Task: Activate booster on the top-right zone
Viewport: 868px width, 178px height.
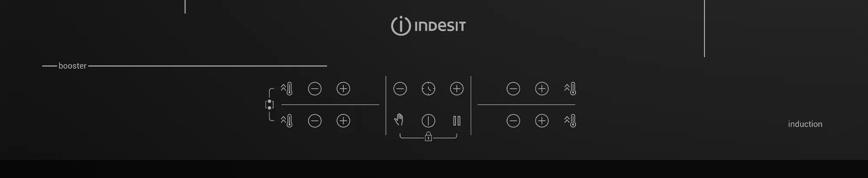Action: 570,89
